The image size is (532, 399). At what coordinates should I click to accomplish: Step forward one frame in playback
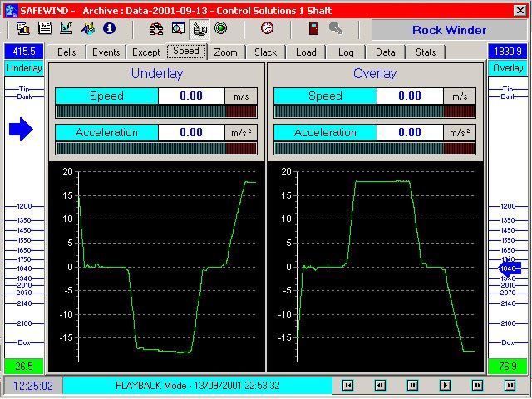pos(477,386)
